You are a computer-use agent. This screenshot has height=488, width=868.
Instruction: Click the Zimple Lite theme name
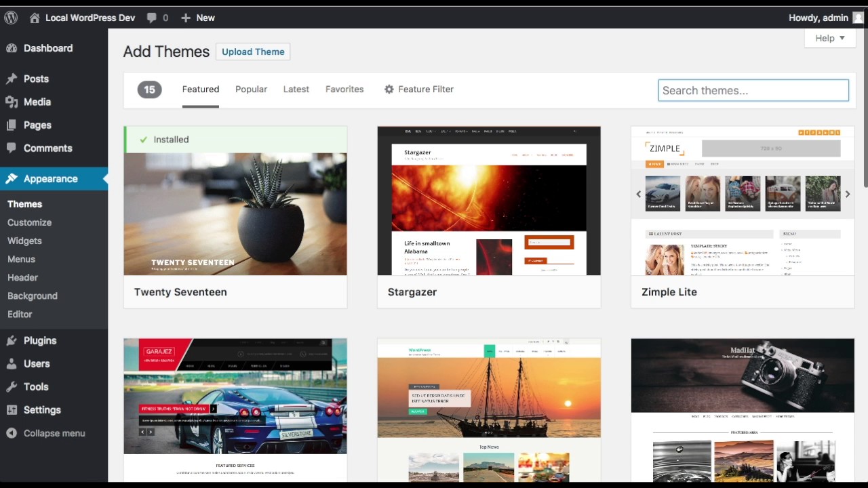click(669, 292)
